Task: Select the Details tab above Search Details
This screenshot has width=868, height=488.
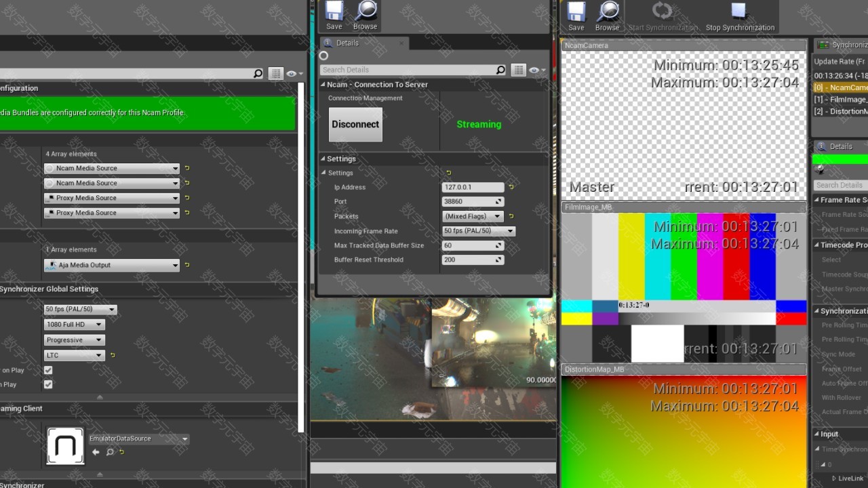Action: [347, 43]
